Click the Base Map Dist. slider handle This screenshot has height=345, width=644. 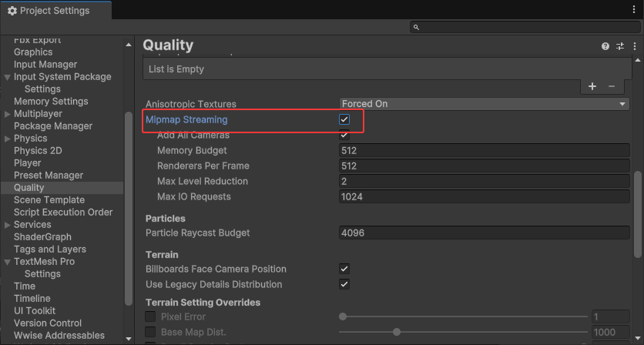pyautogui.click(x=397, y=332)
